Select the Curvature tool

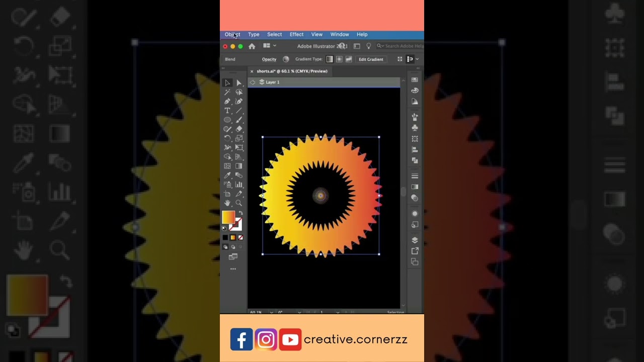coord(239,102)
